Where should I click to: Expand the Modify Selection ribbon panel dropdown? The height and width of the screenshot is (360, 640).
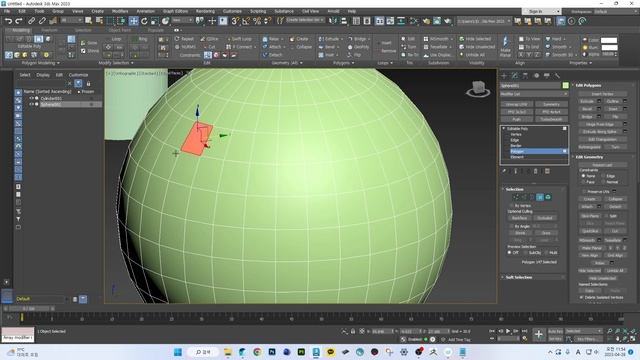point(116,63)
